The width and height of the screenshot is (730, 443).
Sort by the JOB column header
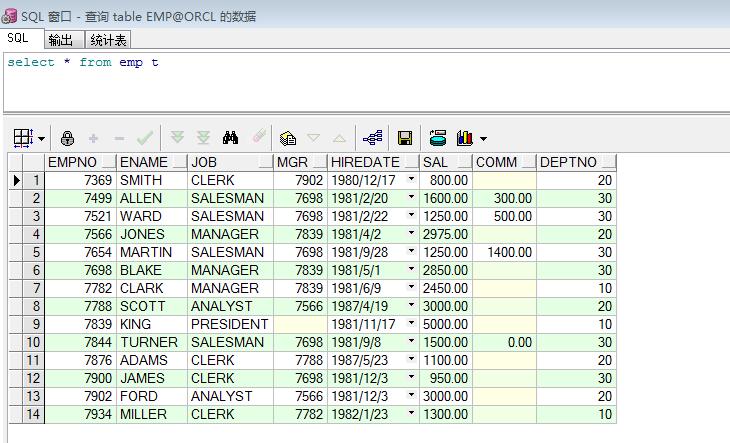(230, 162)
